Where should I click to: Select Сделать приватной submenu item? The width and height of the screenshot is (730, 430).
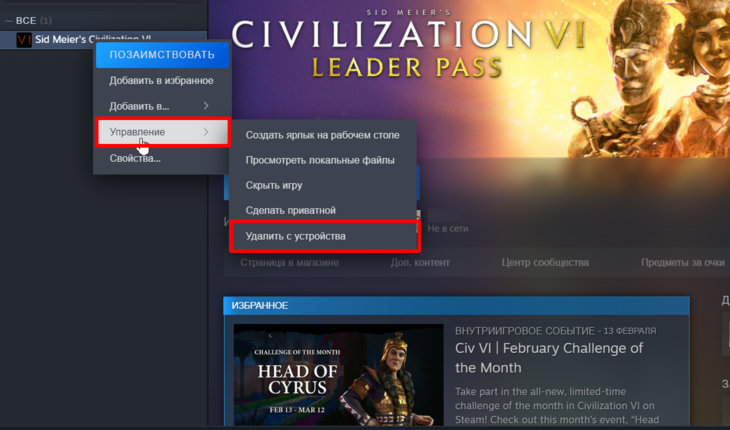coord(291,210)
